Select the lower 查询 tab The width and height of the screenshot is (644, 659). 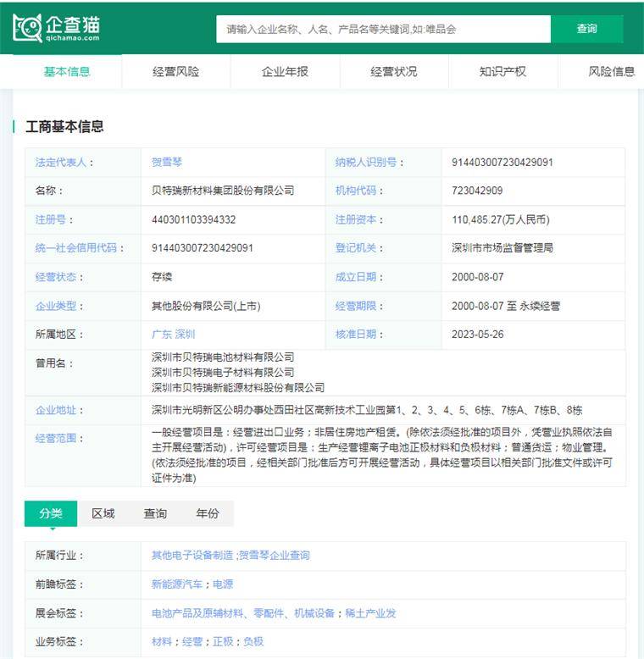pyautogui.click(x=155, y=513)
